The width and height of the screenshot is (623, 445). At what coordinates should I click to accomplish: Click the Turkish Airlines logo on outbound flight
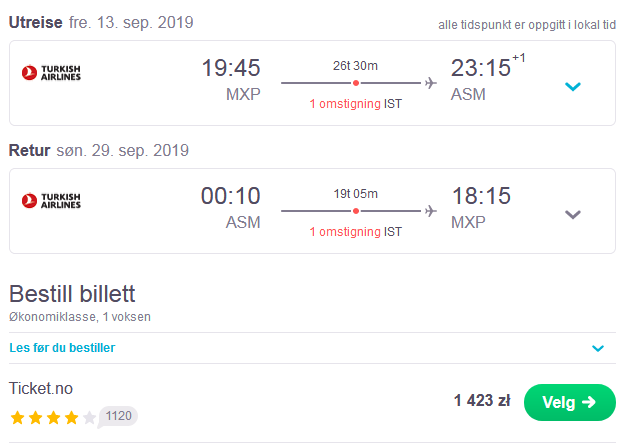[x=51, y=73]
